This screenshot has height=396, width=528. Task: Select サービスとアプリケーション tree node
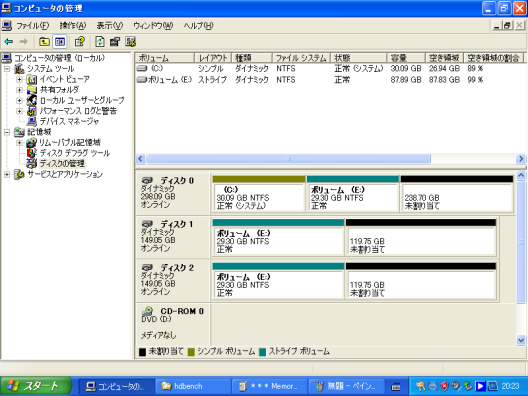pyautogui.click(x=65, y=174)
